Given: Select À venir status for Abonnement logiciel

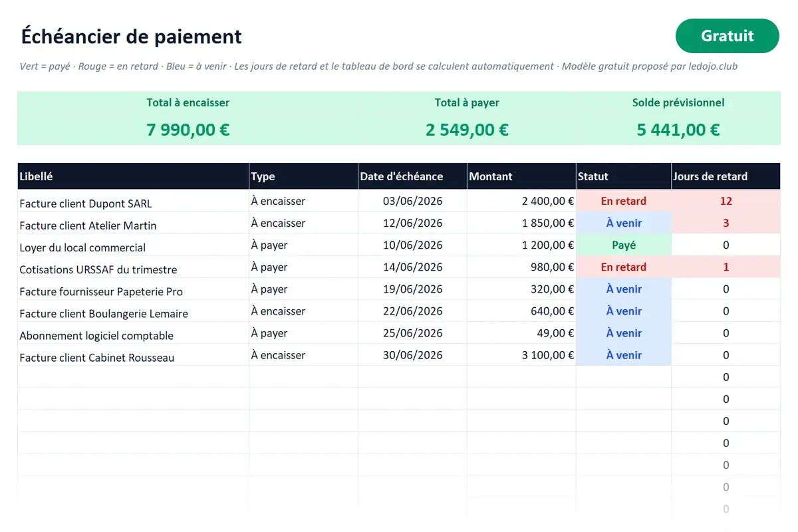Looking at the screenshot, I should (624, 332).
